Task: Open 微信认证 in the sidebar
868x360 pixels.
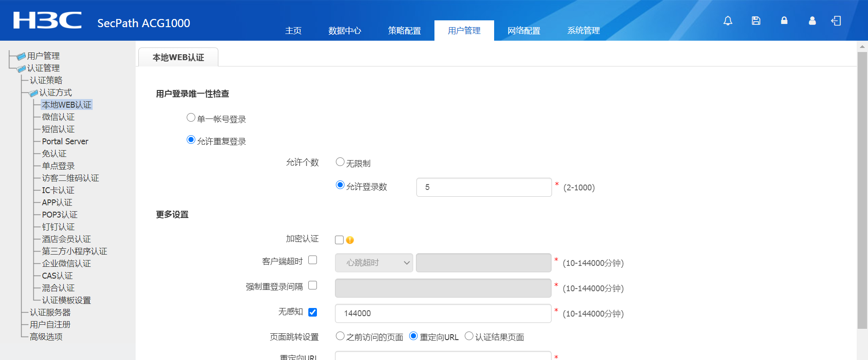Action: (x=58, y=117)
